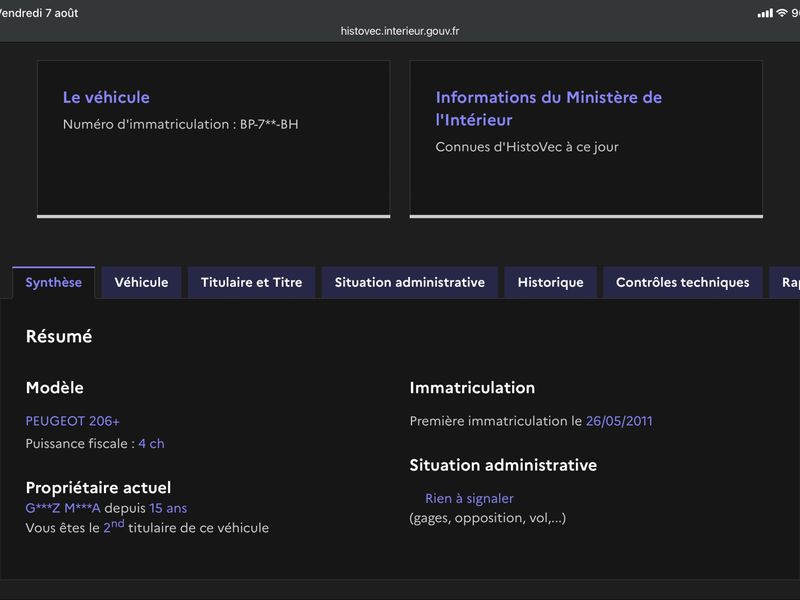
Task: Click the Situation administrative summary heading
Action: coord(503,465)
